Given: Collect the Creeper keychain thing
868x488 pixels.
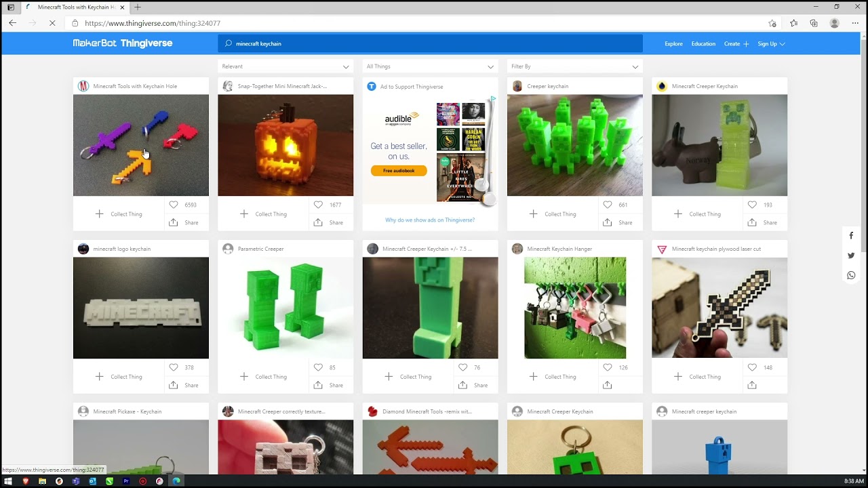Looking at the screenshot, I should 553,214.
